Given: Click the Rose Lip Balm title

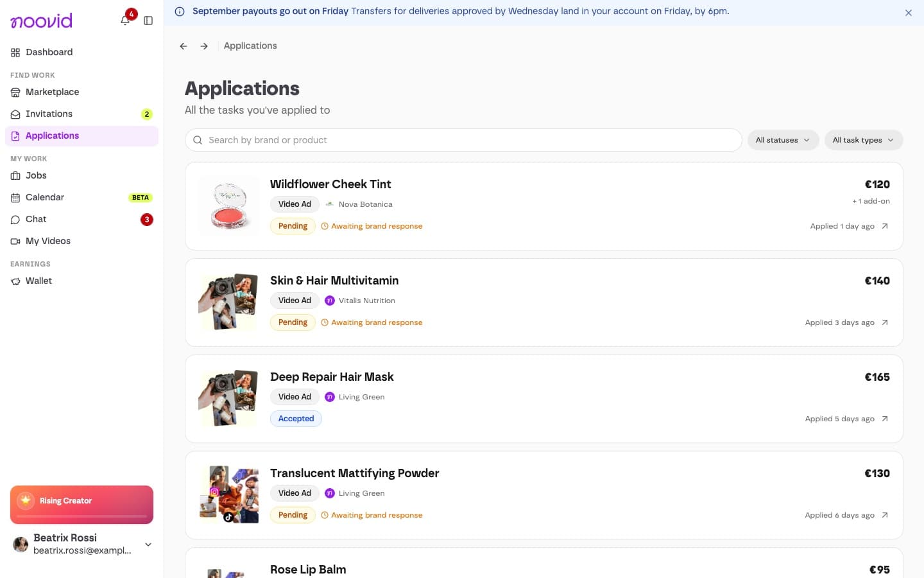Looking at the screenshot, I should coord(308,570).
